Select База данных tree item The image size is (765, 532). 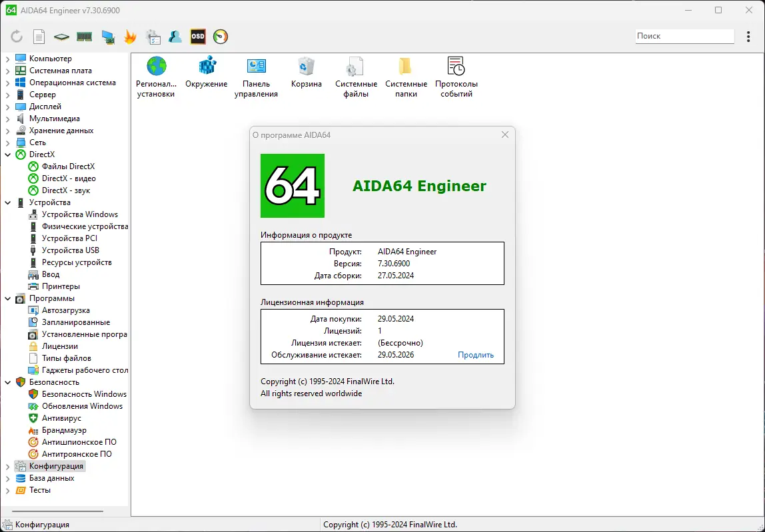click(x=52, y=478)
